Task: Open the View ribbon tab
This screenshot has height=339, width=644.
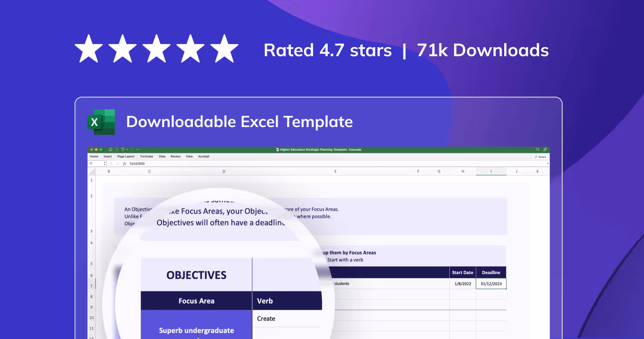Action: [x=189, y=157]
